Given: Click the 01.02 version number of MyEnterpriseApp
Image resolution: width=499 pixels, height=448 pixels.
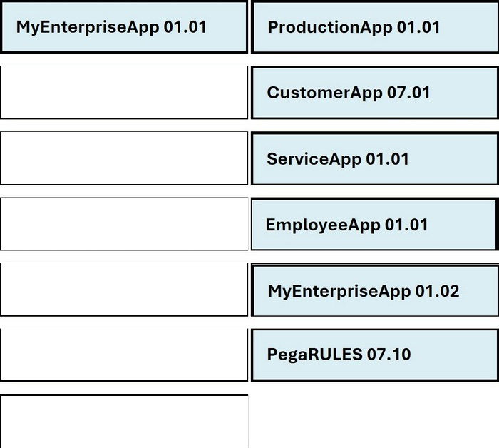Looking at the screenshot, I should pyautogui.click(x=437, y=291).
